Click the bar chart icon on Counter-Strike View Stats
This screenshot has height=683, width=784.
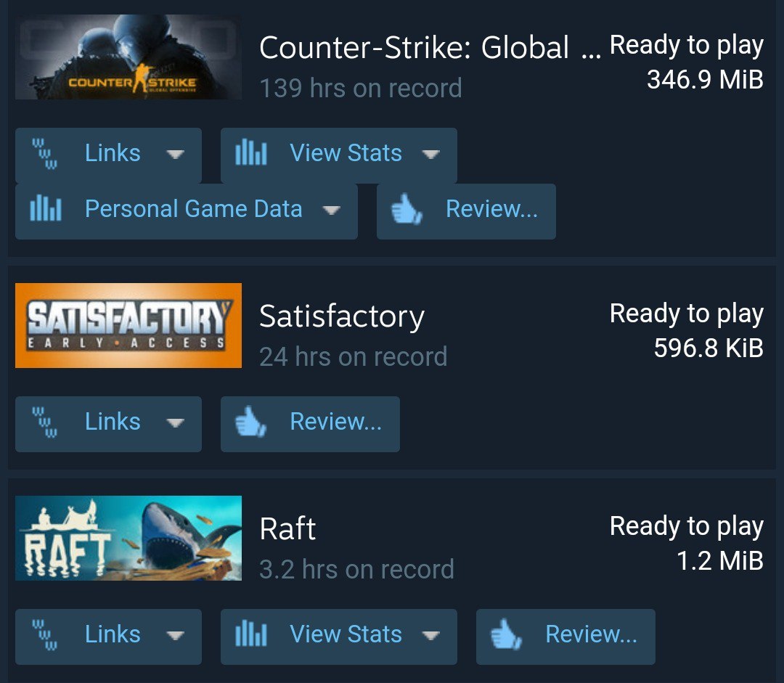[x=251, y=152]
